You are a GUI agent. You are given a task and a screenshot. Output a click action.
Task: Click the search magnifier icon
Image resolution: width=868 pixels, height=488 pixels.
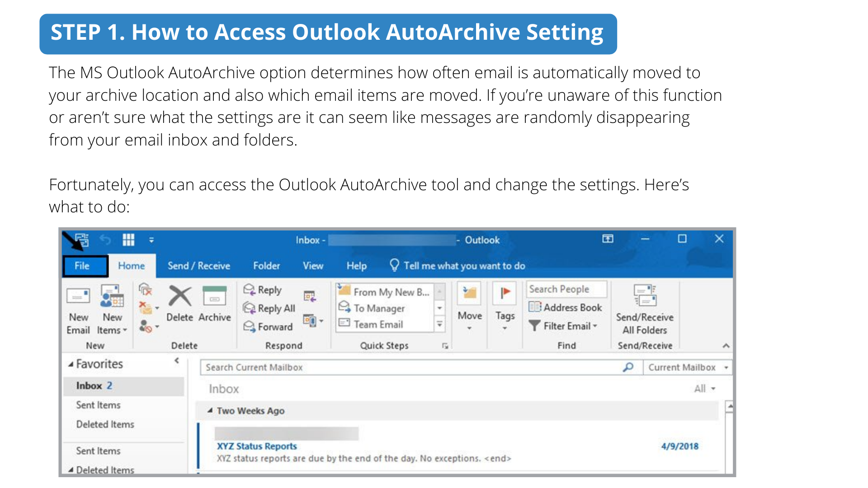pyautogui.click(x=628, y=367)
